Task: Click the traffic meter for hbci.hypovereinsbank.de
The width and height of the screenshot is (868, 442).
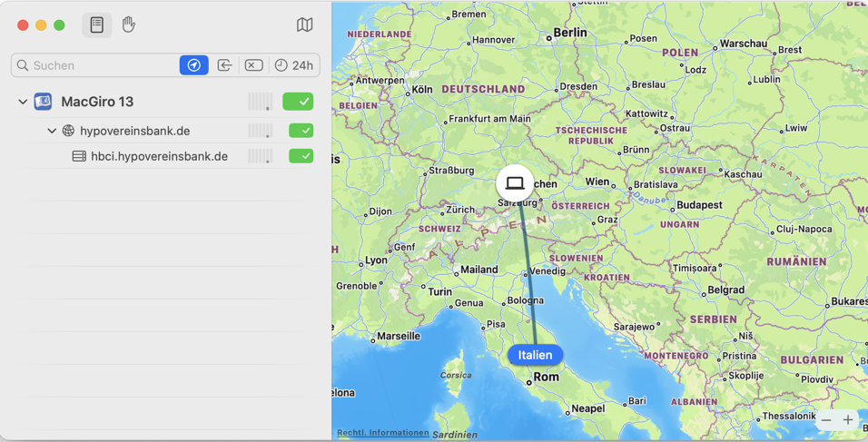Action: click(261, 156)
